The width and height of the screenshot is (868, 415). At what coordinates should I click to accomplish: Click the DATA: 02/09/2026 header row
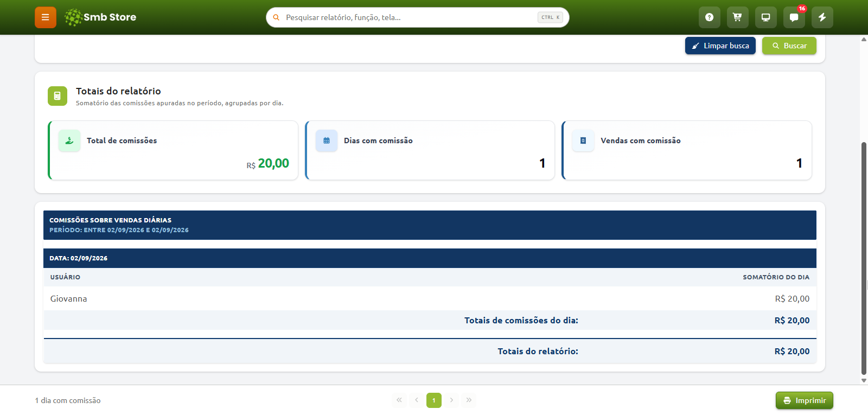pos(430,258)
